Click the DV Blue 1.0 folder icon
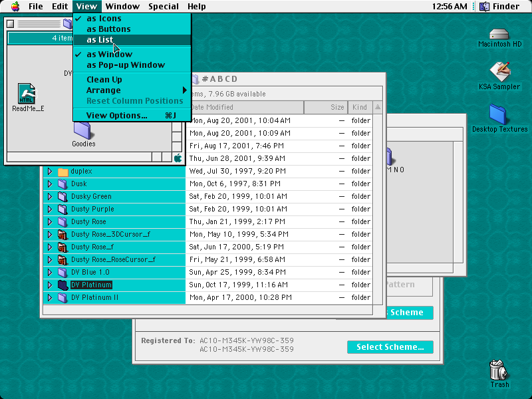 click(63, 272)
